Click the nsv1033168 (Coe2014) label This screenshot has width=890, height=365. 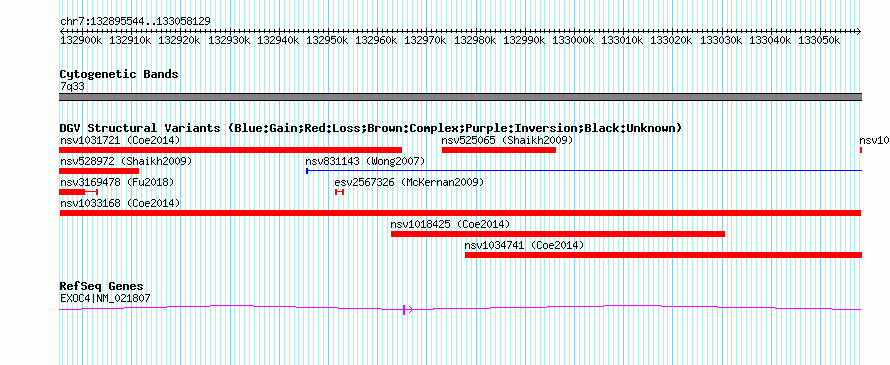pyautogui.click(x=120, y=203)
